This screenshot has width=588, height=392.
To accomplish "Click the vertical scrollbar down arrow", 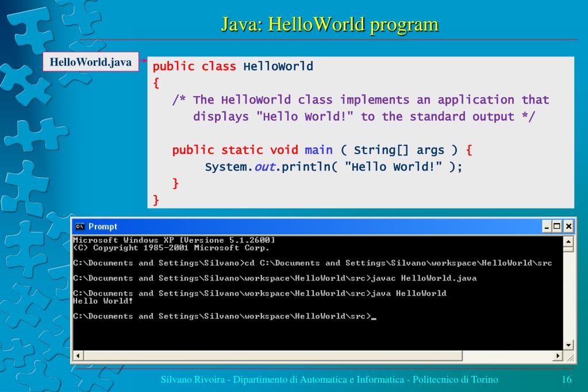I will pyautogui.click(x=568, y=345).
